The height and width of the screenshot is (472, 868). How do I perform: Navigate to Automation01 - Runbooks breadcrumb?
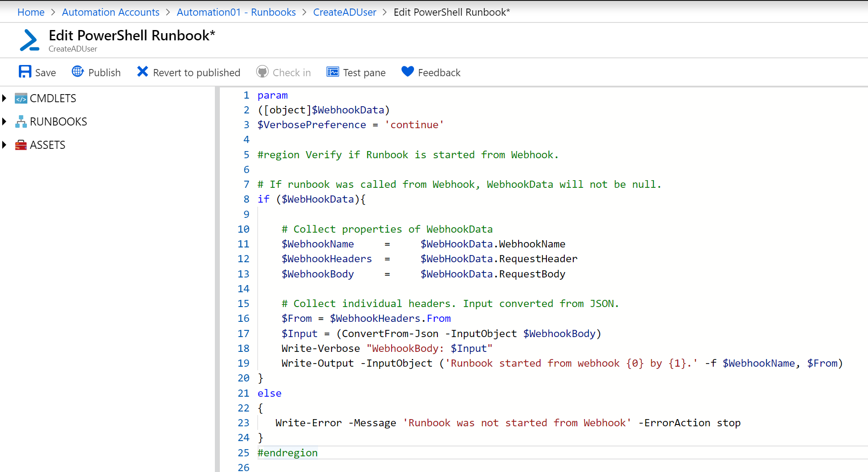coord(236,12)
